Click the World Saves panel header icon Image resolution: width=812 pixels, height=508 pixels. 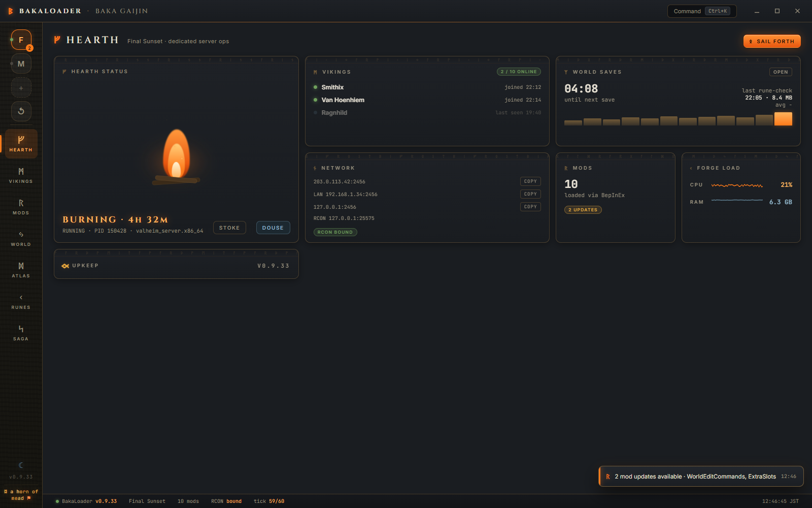pyautogui.click(x=566, y=72)
